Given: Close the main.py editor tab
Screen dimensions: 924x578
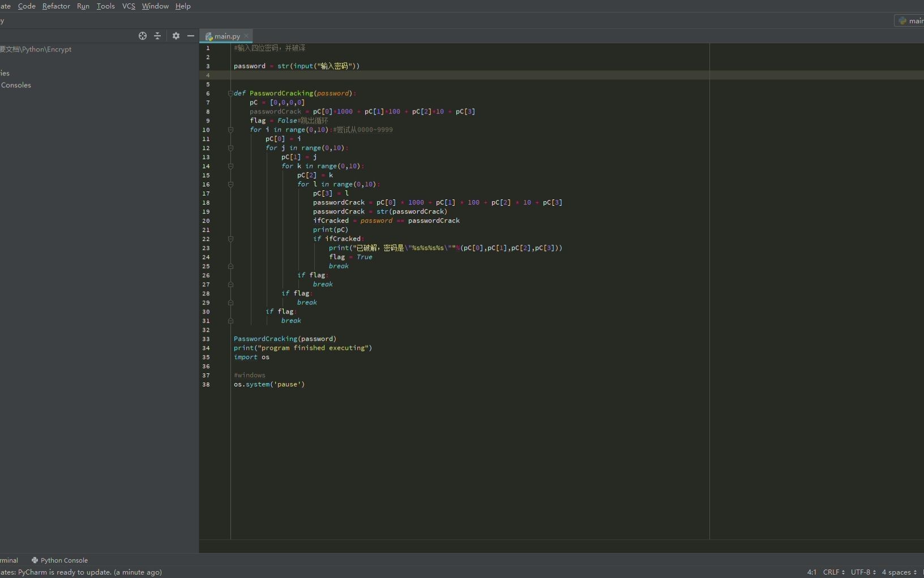Looking at the screenshot, I should [x=247, y=36].
